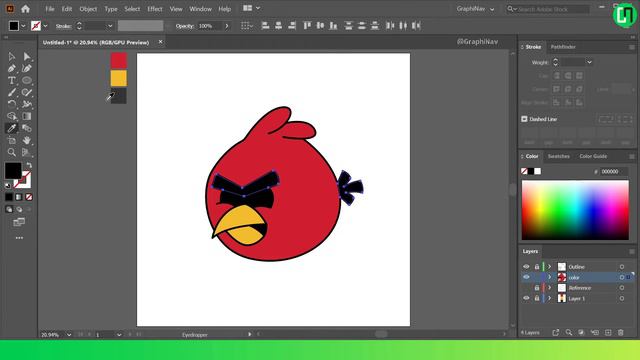
Task: Go to Illustrator Home screen
Action: 25,9
